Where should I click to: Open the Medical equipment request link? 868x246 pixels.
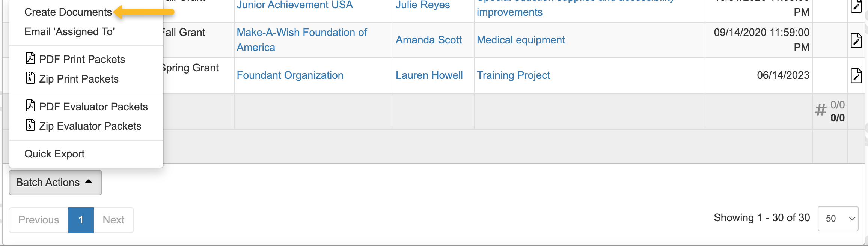[x=521, y=40]
